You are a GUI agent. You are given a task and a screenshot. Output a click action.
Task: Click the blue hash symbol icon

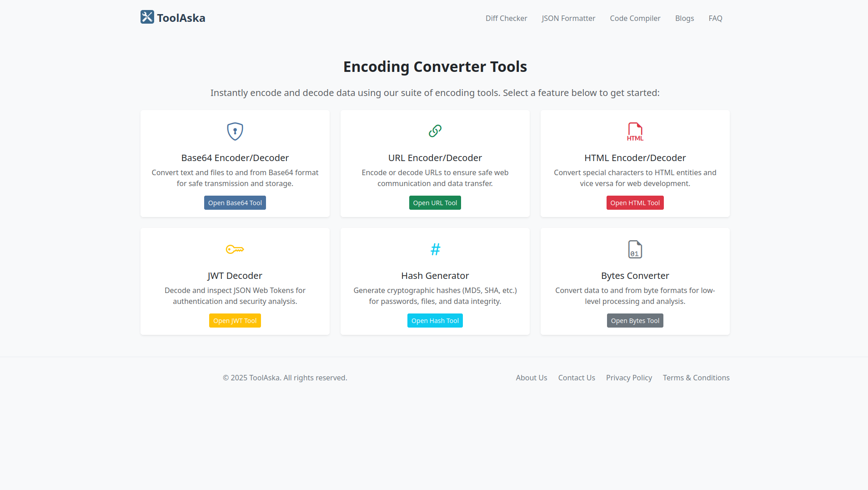pyautogui.click(x=435, y=249)
